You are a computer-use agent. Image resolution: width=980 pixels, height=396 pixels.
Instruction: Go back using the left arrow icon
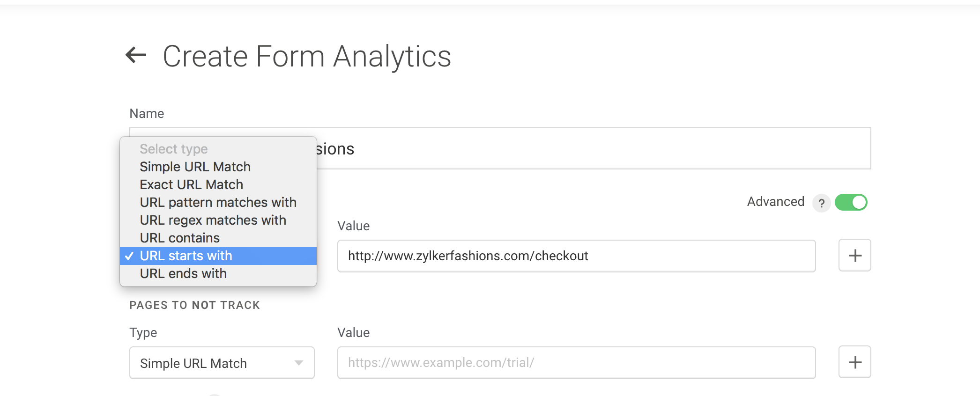pos(136,55)
